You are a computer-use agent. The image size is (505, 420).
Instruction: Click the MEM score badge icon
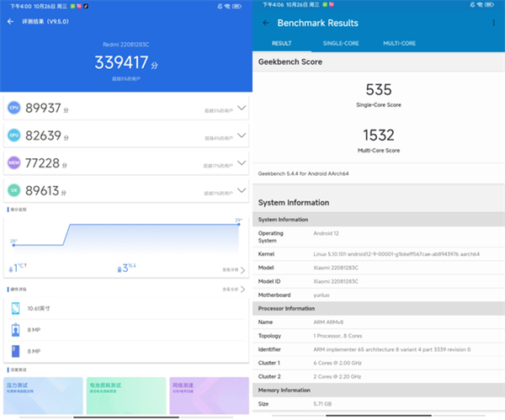pos(13,163)
